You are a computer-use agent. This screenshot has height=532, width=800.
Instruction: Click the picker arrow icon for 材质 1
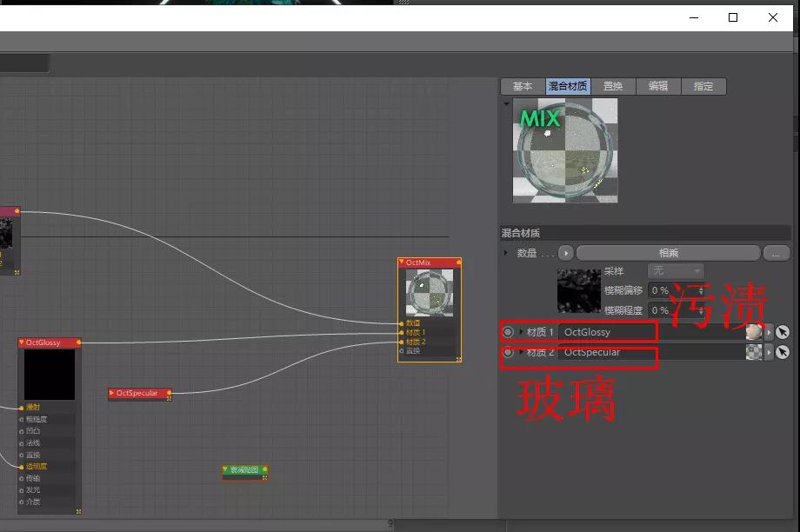(x=783, y=331)
